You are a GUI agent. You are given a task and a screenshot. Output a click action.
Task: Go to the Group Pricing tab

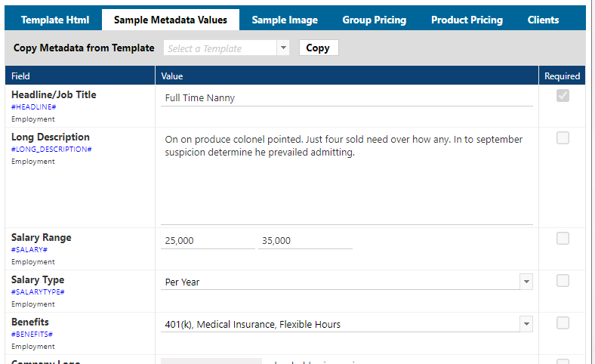coord(374,20)
